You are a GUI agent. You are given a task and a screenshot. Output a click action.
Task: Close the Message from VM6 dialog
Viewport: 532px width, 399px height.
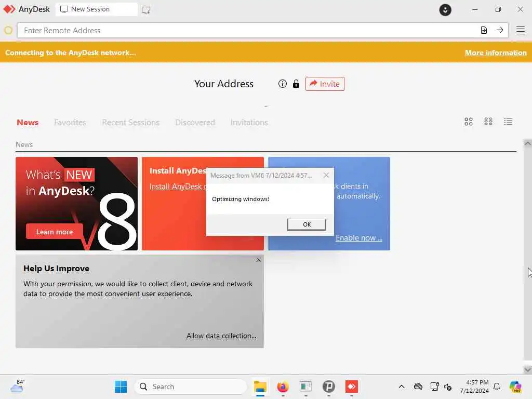(x=326, y=175)
